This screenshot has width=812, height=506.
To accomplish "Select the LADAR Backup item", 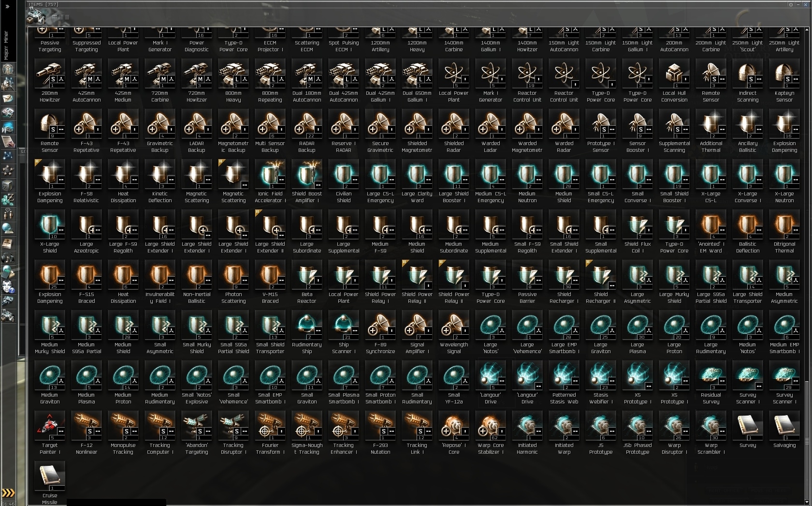I will 197,131.
